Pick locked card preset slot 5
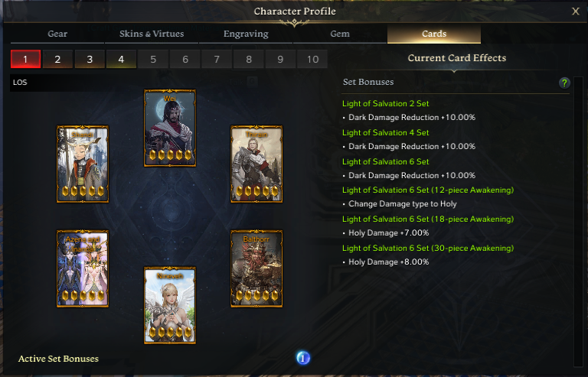This screenshot has width=588, height=377. [153, 59]
